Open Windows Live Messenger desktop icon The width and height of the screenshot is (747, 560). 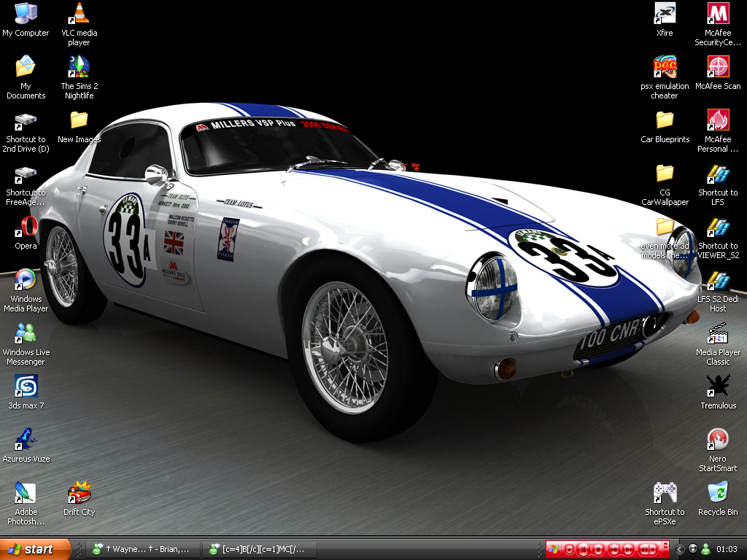[x=26, y=344]
